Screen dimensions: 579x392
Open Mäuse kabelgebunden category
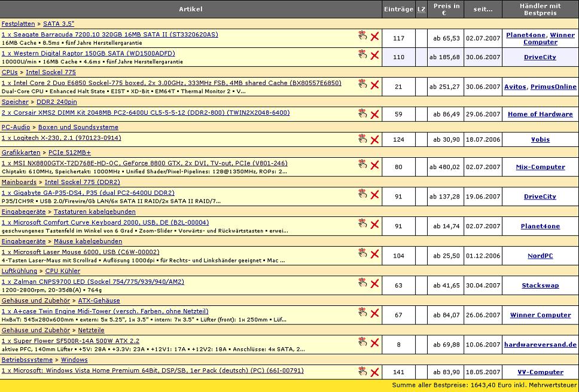tap(88, 241)
